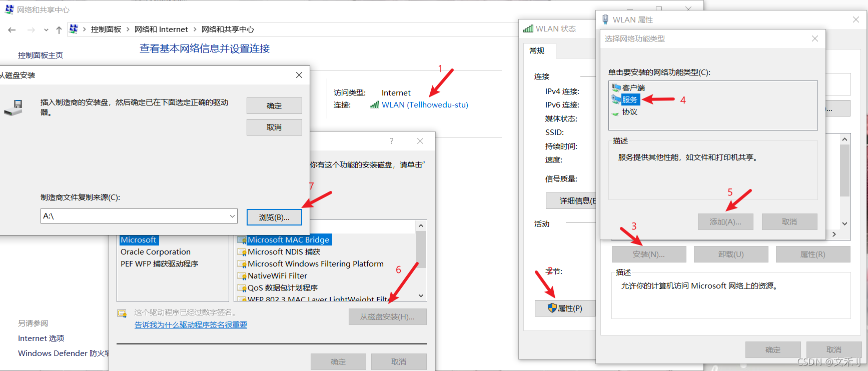868x371 pixels.
Task: Click the back arrow in Network Sharing Center
Action: [x=12, y=30]
